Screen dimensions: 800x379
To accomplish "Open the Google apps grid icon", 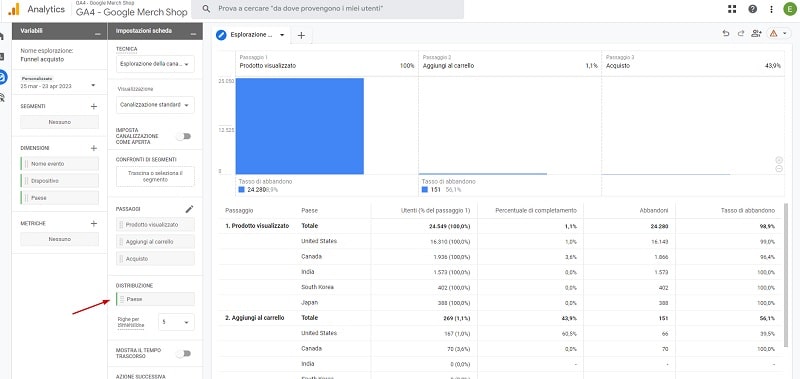I will 732,9.
